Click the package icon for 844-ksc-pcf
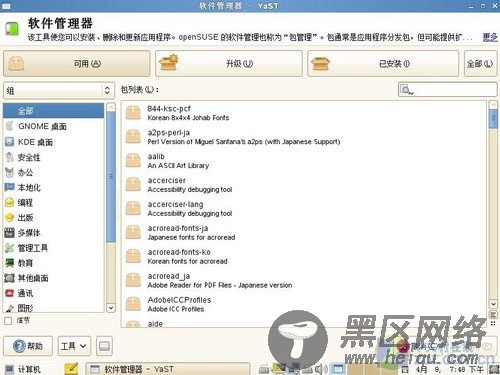Screen dimensions: 500x375 pos(133,113)
